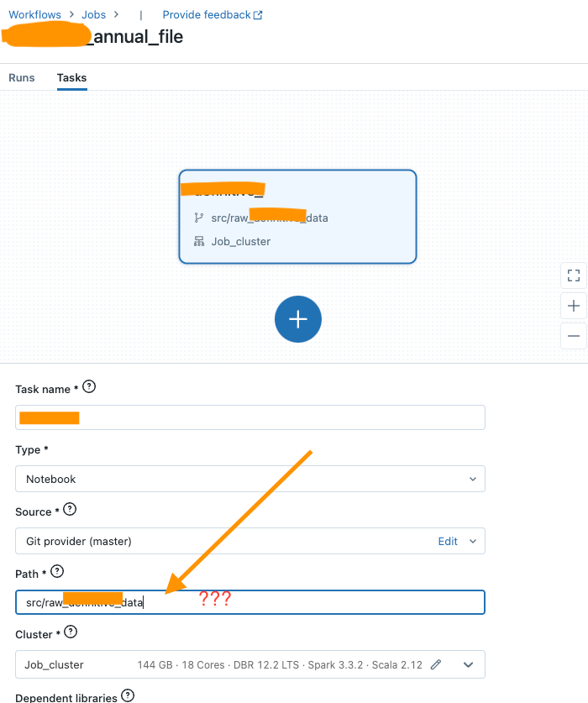The image size is (588, 703).
Task: Click help icon beside Dependent libraries
Action: point(128,695)
